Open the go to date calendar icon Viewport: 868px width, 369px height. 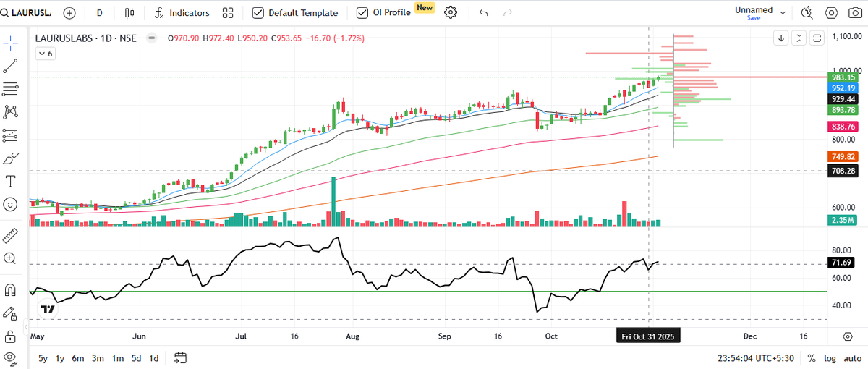point(181,357)
